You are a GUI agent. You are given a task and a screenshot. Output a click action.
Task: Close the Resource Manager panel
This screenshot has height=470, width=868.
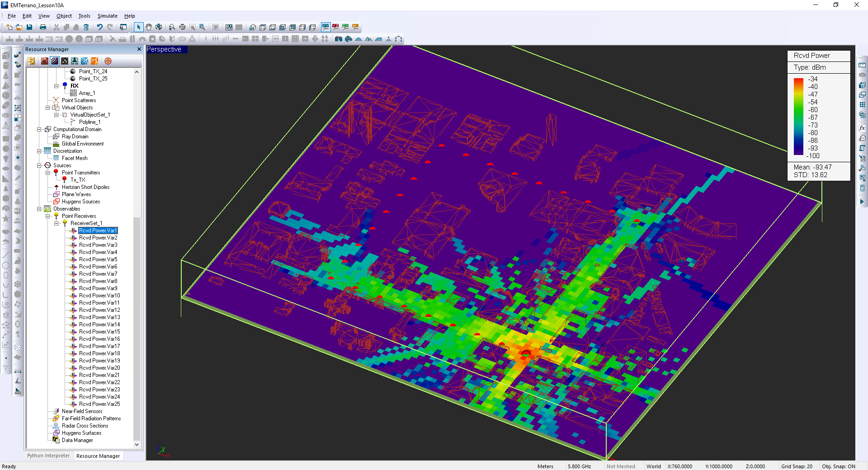(x=139, y=49)
